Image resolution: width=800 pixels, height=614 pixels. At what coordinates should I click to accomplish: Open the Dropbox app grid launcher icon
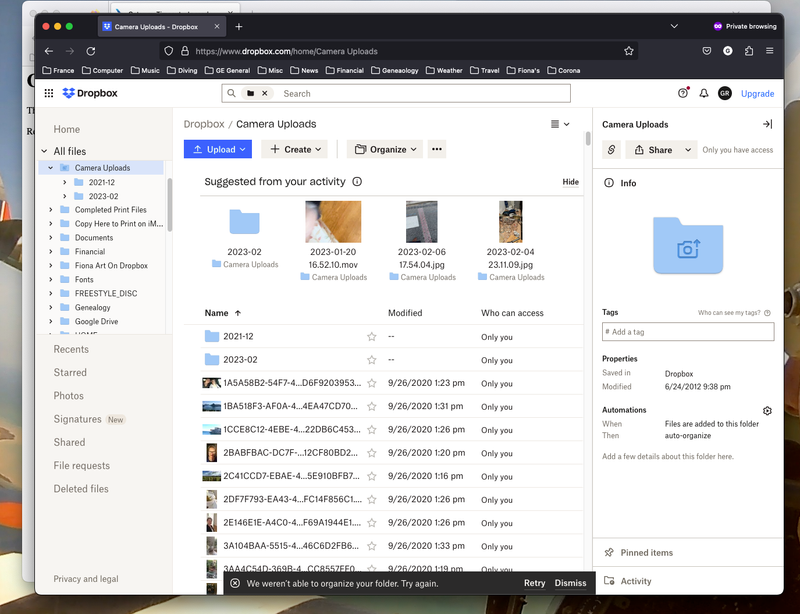pyautogui.click(x=49, y=93)
